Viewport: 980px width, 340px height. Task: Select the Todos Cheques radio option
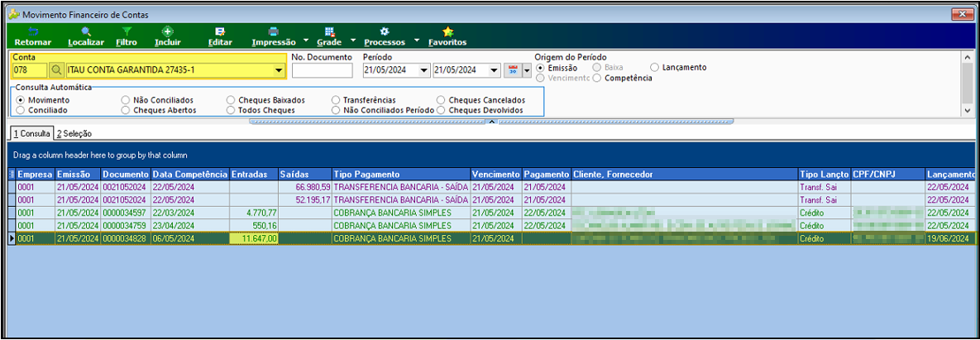[231, 110]
